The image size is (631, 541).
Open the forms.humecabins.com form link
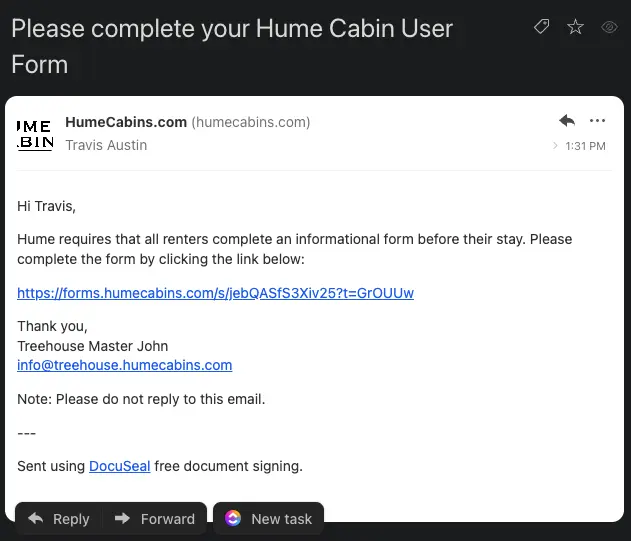(x=215, y=293)
